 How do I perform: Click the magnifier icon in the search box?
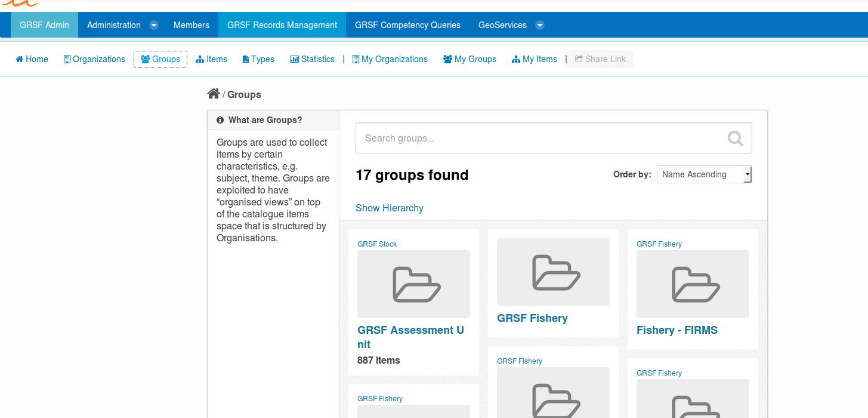click(x=735, y=139)
